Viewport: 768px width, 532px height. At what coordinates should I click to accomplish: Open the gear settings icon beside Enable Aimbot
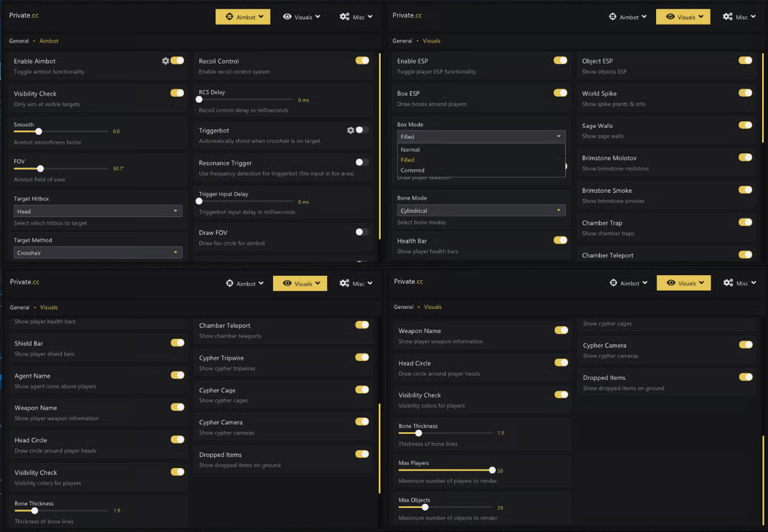click(x=166, y=61)
